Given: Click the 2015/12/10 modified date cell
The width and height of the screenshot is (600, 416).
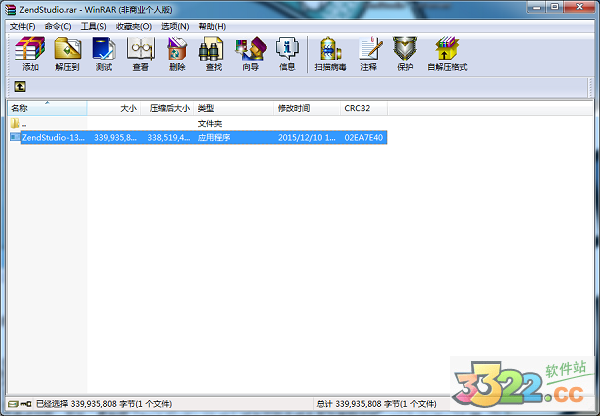Looking at the screenshot, I should click(307, 137).
